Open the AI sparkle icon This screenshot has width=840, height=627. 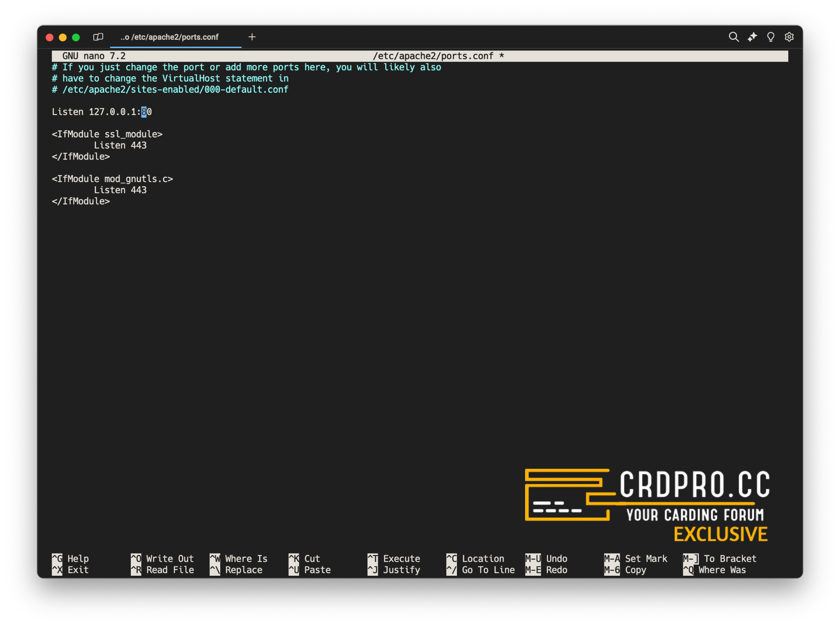click(752, 37)
